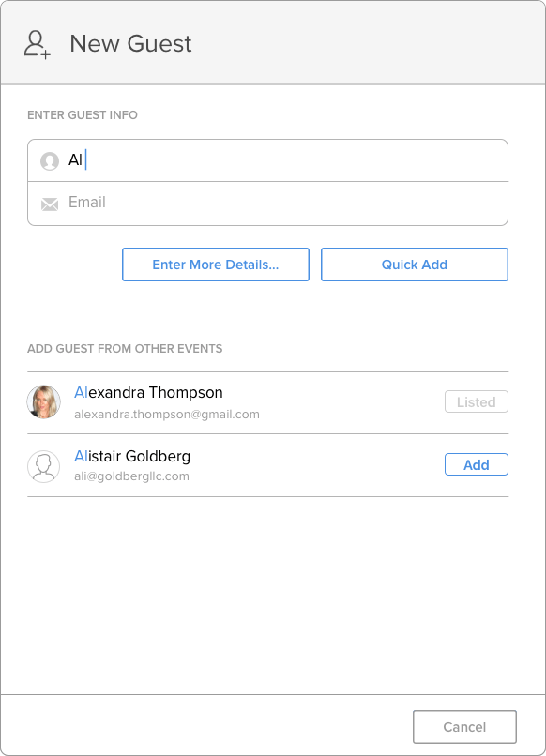Click the New Guest add-person icon

tap(38, 44)
